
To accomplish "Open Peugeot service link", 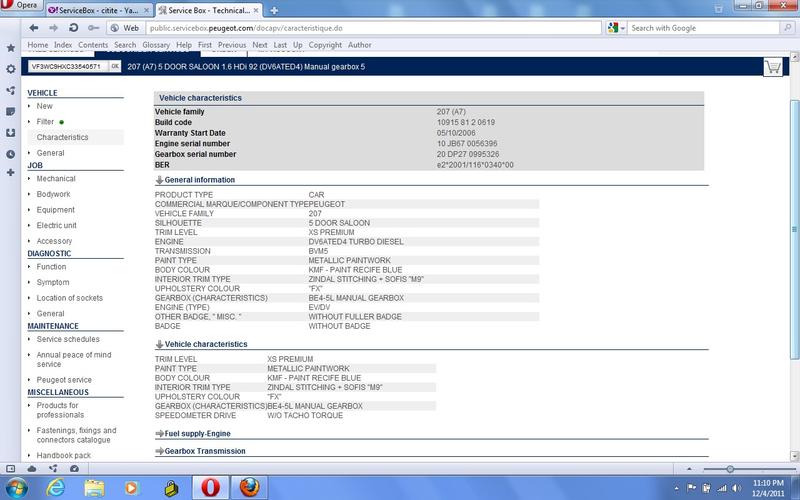I will pyautogui.click(x=64, y=380).
